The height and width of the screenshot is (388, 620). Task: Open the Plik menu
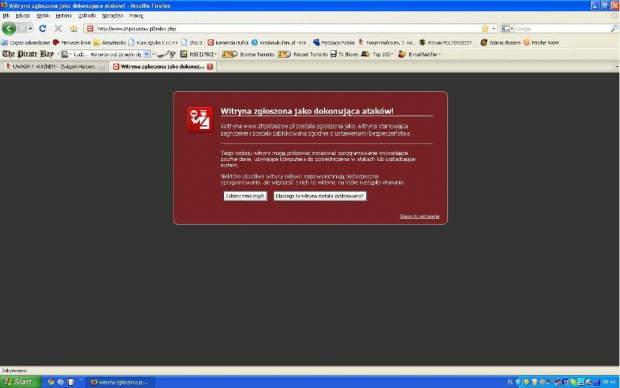[6, 16]
